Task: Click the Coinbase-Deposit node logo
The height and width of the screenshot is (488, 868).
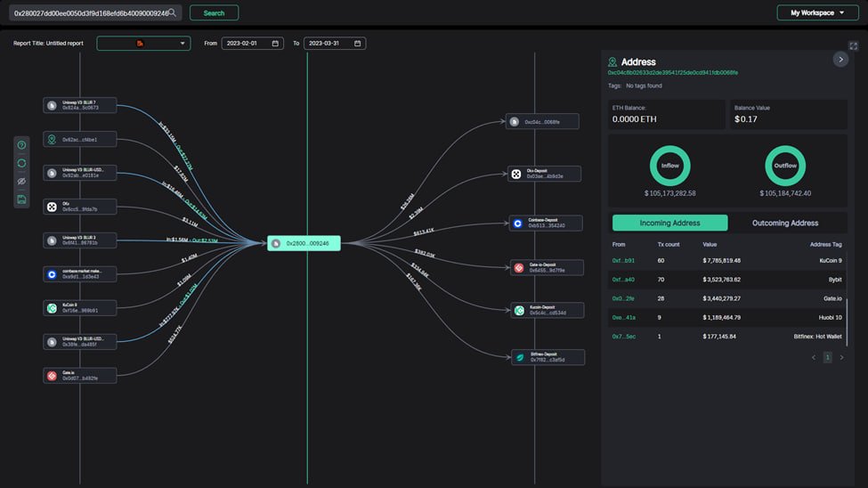Action: coord(517,224)
